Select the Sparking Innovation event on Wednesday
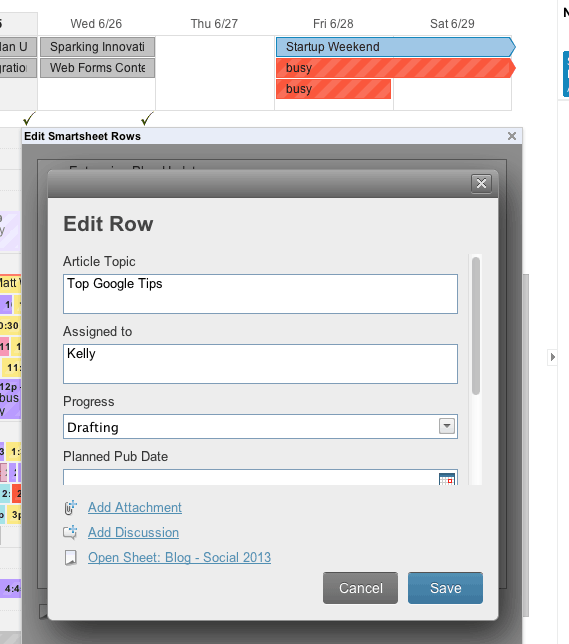This screenshot has height=644, width=569. (x=97, y=47)
